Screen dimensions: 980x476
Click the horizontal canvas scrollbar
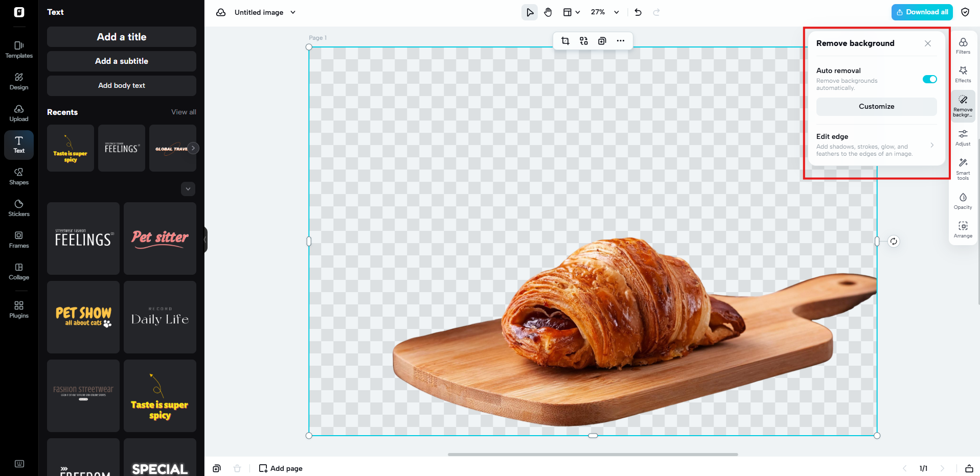(x=592, y=454)
